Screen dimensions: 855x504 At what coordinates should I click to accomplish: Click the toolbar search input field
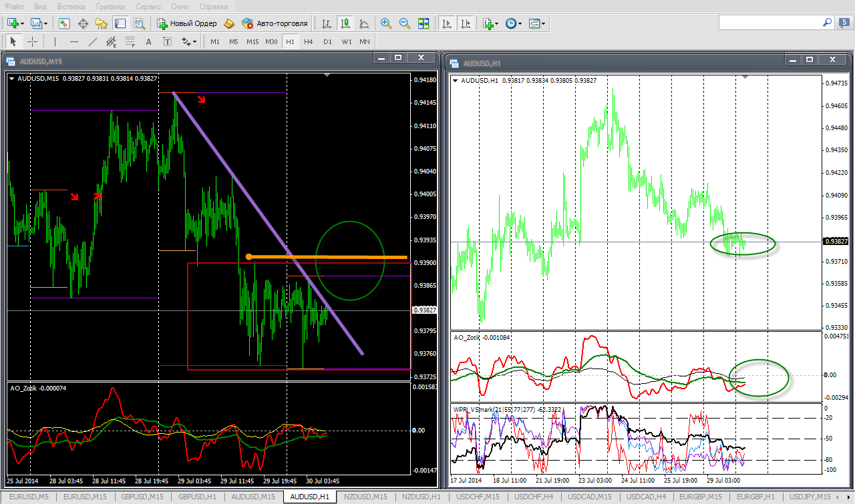[x=768, y=23]
